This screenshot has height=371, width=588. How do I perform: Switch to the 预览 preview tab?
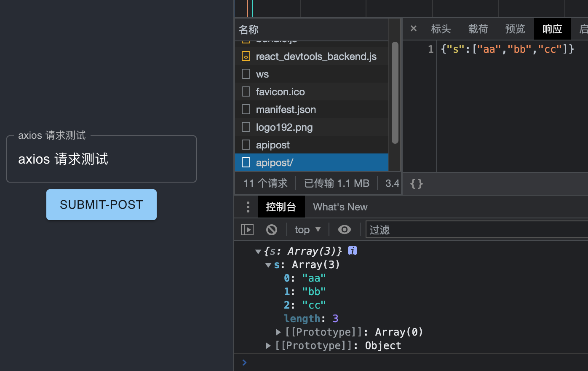pos(515,29)
